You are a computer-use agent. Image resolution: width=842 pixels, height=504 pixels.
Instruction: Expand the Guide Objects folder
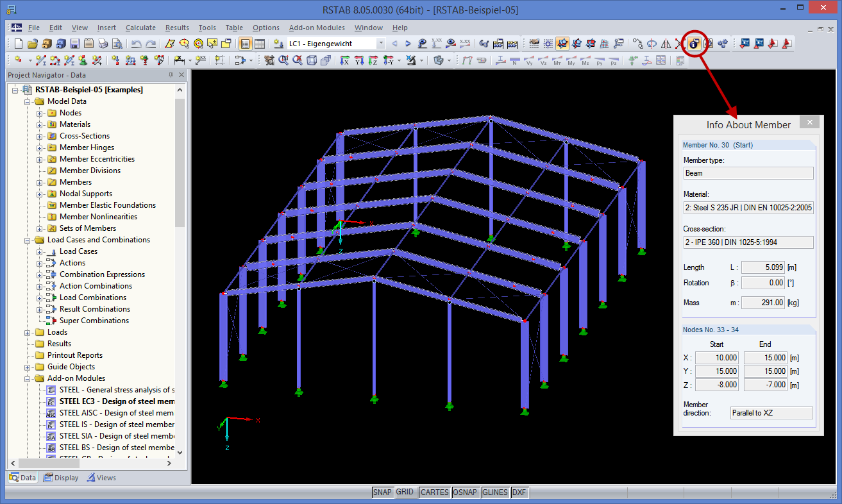pos(28,367)
